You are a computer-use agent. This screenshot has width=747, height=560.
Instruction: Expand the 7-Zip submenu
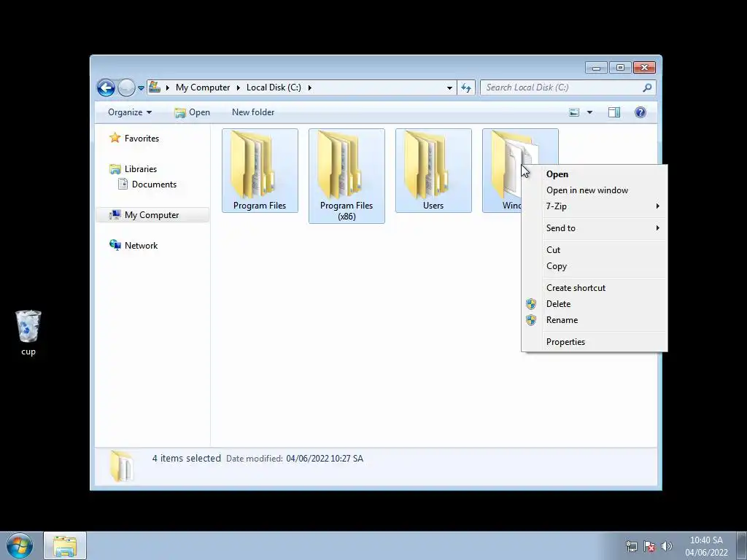click(595, 206)
